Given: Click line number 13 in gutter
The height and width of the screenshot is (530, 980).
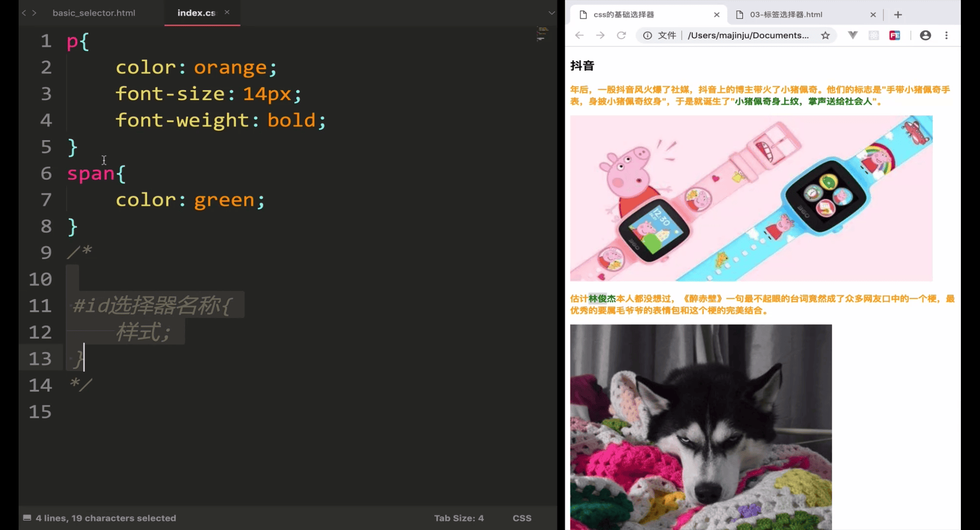Looking at the screenshot, I should pos(40,359).
